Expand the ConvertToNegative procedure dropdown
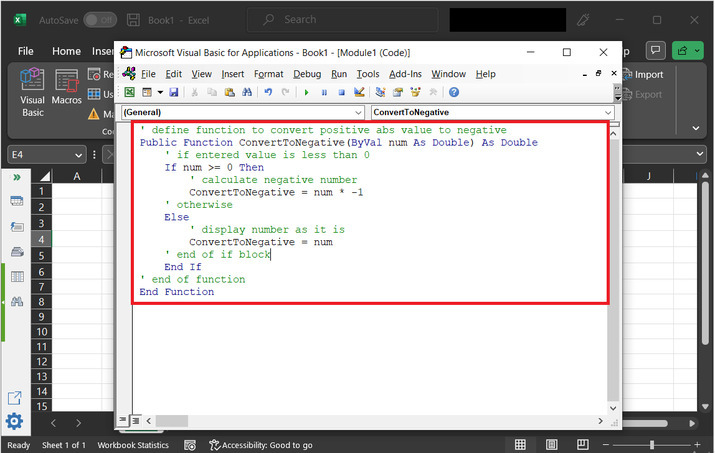This screenshot has width=715, height=453. tap(608, 113)
